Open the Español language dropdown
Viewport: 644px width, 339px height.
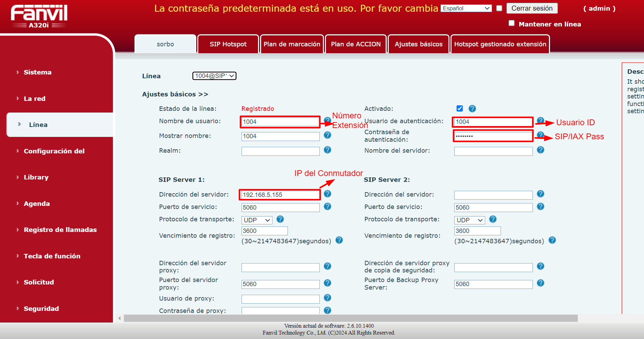click(x=466, y=8)
